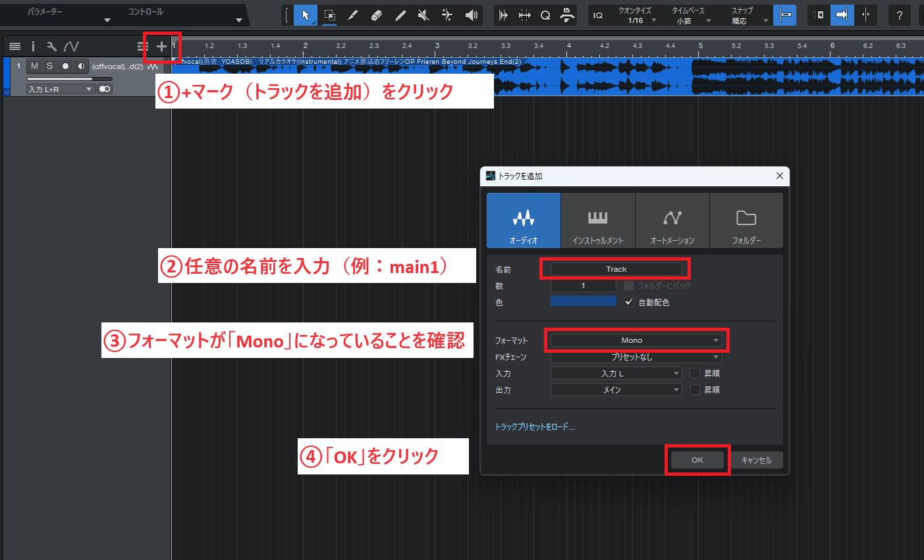Viewport: 924px width, 560px height.
Task: Select the Eraser tool
Action: click(x=377, y=14)
